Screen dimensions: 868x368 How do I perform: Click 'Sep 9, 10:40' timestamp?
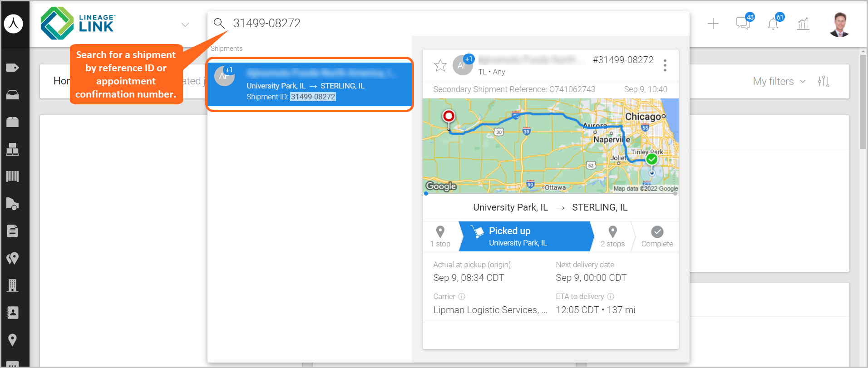point(646,89)
